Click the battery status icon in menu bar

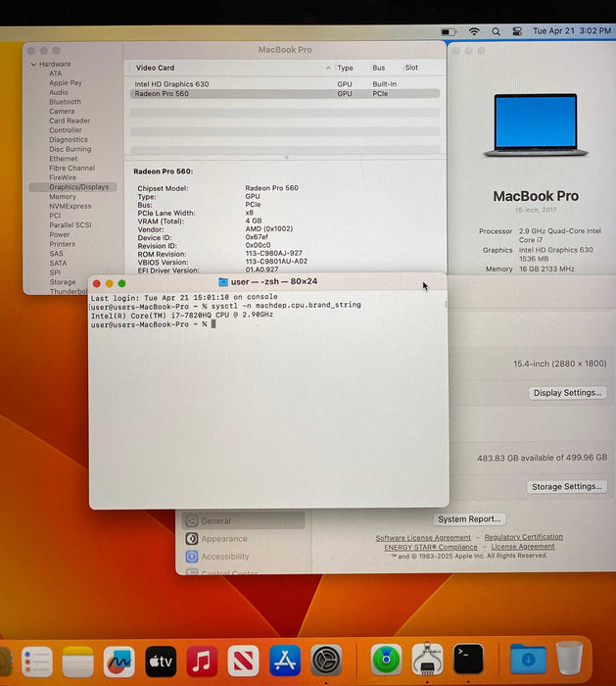pyautogui.click(x=449, y=32)
